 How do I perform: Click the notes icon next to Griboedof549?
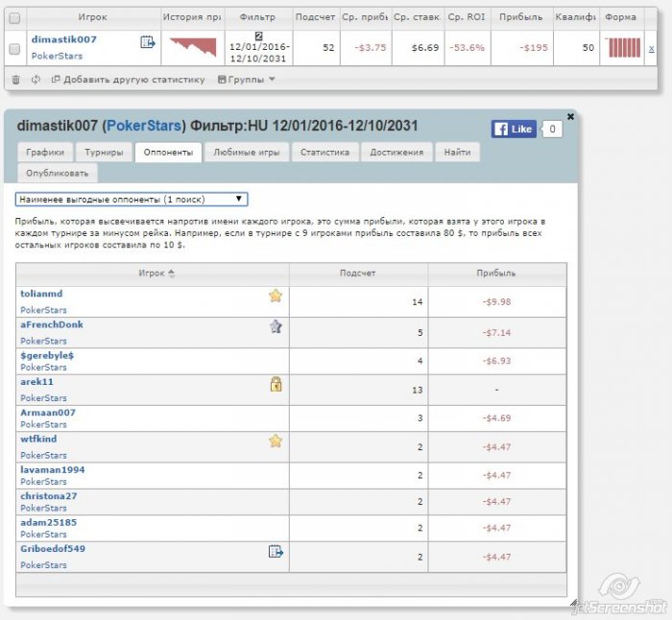(276, 552)
